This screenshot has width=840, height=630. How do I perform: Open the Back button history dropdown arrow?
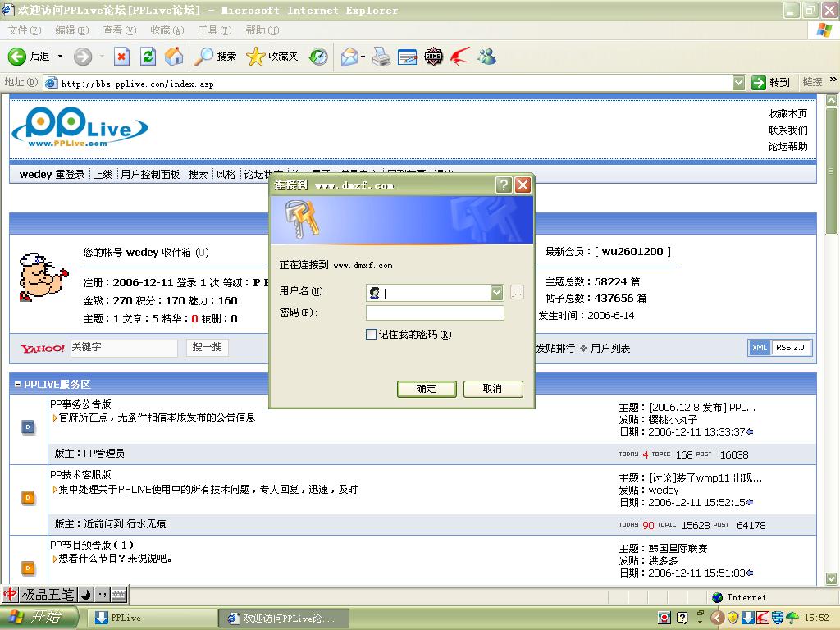[60, 57]
